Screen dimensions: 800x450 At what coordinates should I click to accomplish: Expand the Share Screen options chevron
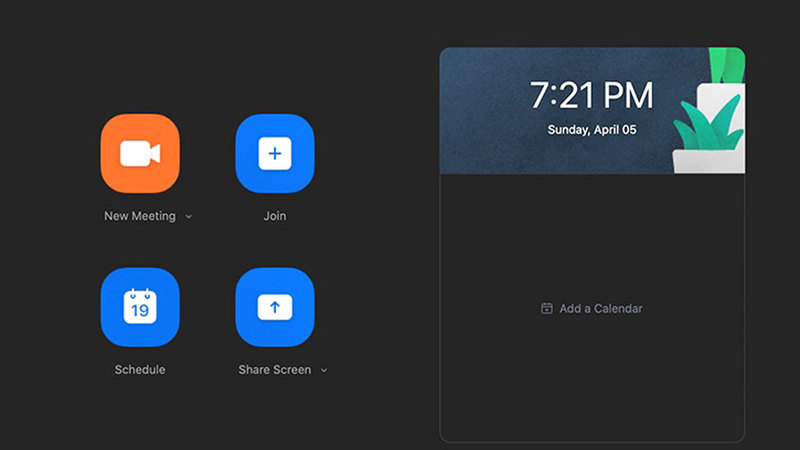[x=324, y=371]
